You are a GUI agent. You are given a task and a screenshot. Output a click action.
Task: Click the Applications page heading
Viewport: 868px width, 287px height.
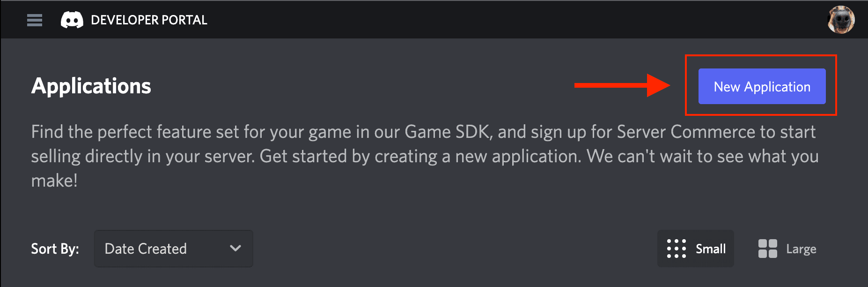(91, 86)
